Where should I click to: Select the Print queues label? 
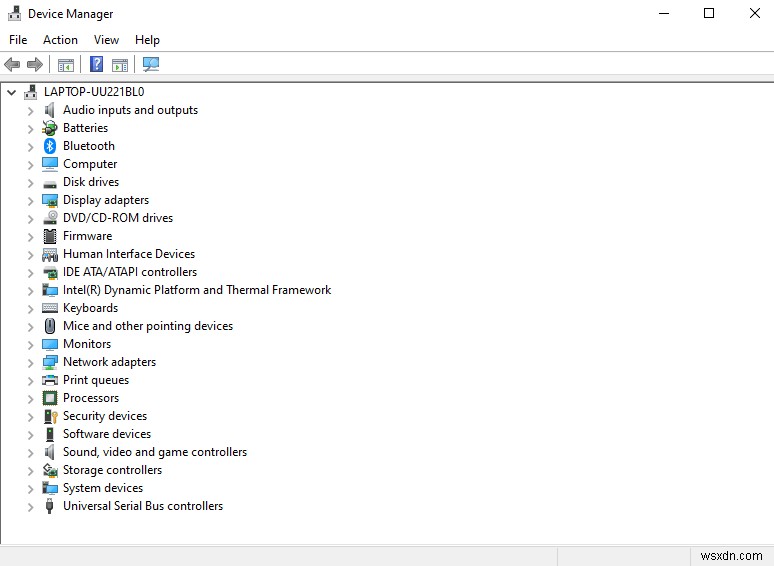point(96,380)
